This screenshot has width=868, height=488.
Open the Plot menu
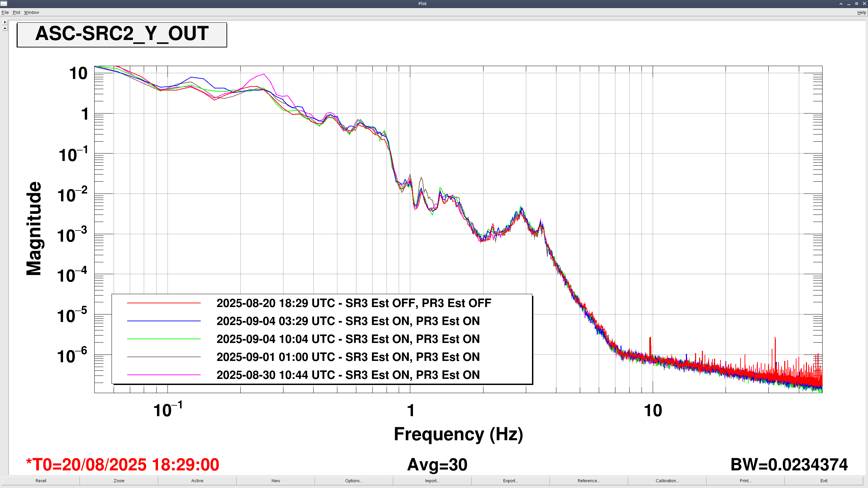tap(16, 13)
